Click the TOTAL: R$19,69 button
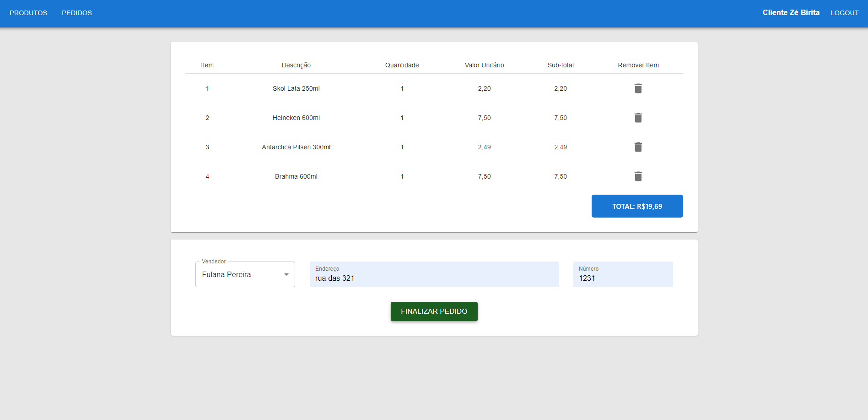 (x=637, y=206)
